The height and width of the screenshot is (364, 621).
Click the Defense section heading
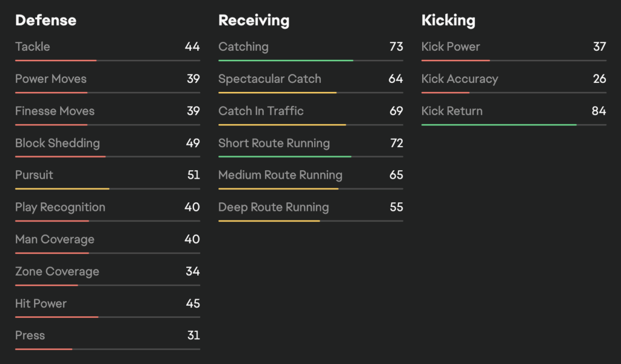45,21
